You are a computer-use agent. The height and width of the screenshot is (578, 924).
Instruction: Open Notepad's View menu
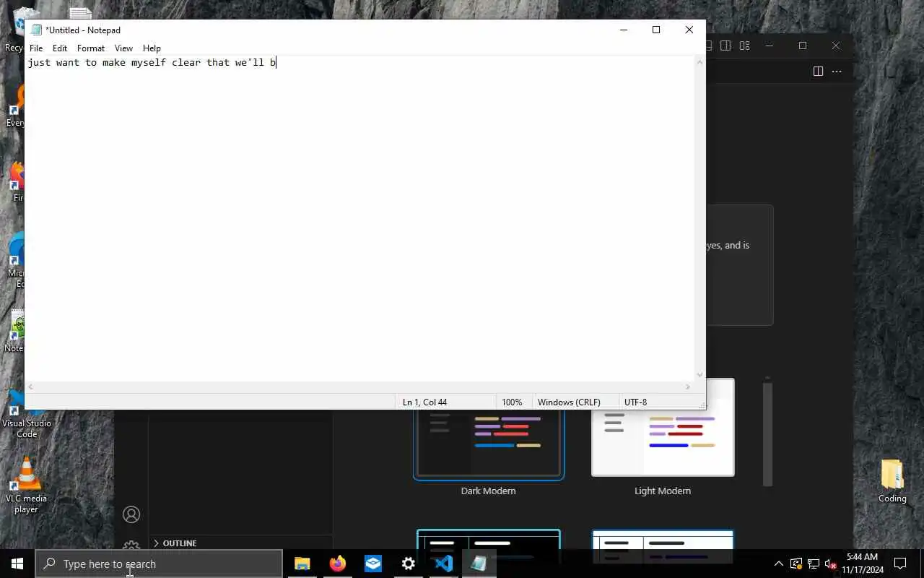coord(123,48)
